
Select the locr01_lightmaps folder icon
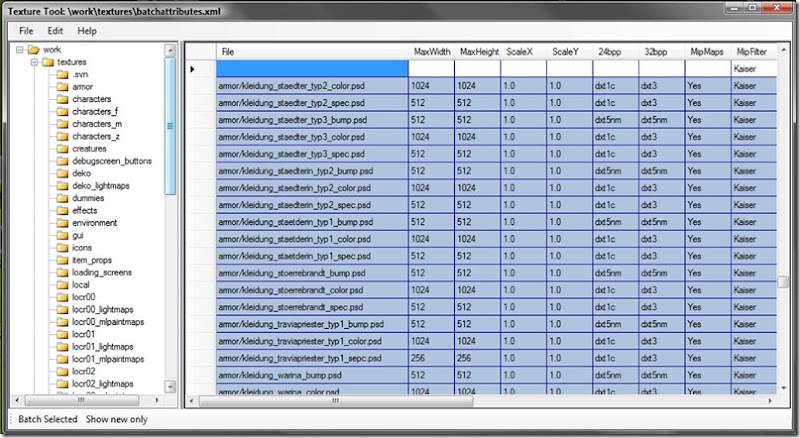(x=62, y=347)
